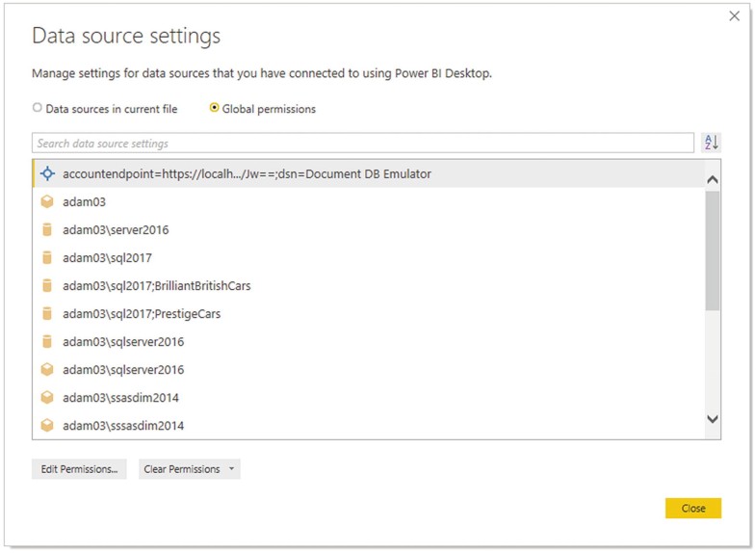
Task: Click the data source list scrollbar thumb
Action: (713, 250)
